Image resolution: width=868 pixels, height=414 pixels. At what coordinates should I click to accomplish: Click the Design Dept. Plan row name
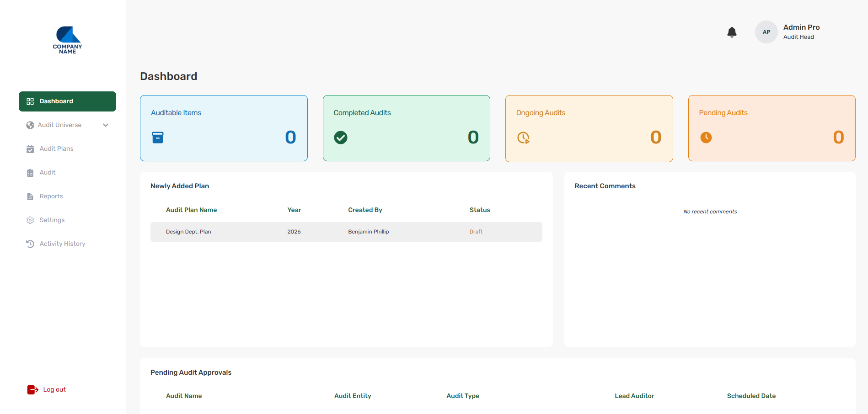(188, 232)
